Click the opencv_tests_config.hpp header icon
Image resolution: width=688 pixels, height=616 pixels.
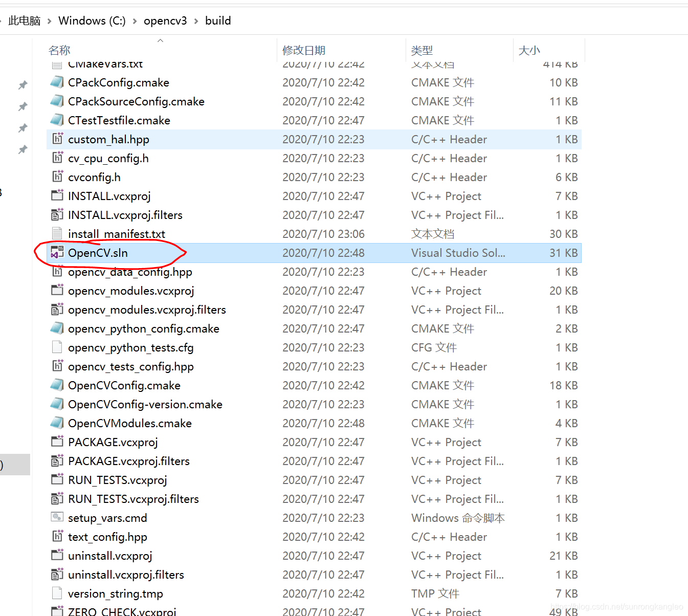click(x=57, y=366)
